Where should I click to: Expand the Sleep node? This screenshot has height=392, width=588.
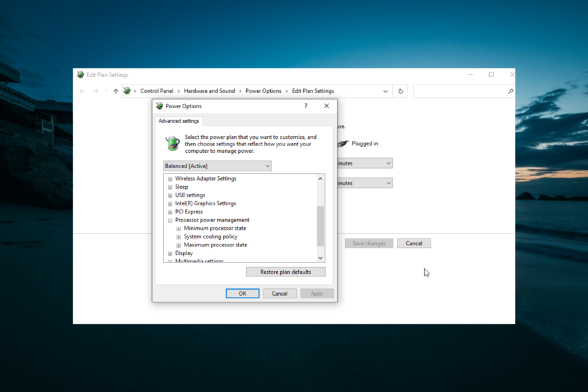170,187
